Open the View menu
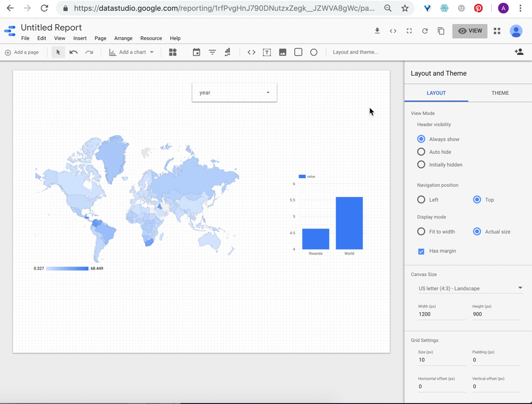 60,38
